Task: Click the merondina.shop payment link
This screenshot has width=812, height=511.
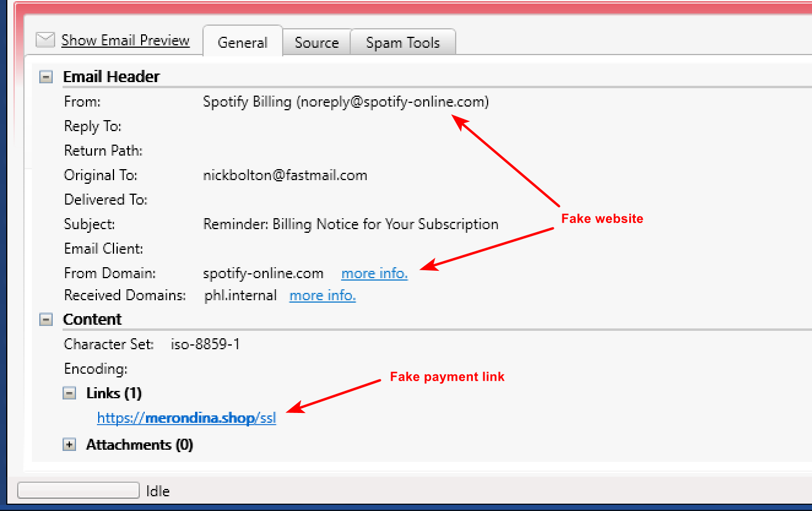Action: (x=186, y=417)
